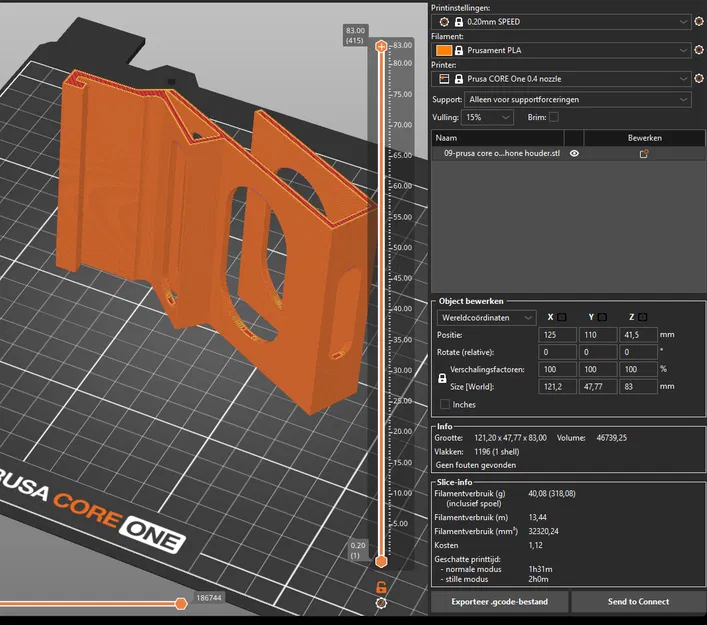
Task: Toggle the uniform scaling lock
Action: tap(442, 378)
